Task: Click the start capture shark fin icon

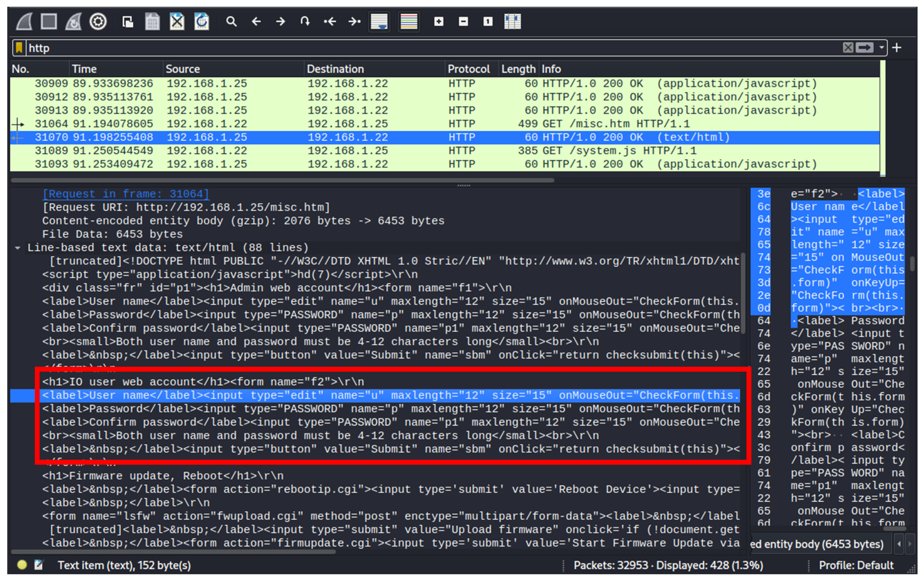Action: pyautogui.click(x=24, y=22)
